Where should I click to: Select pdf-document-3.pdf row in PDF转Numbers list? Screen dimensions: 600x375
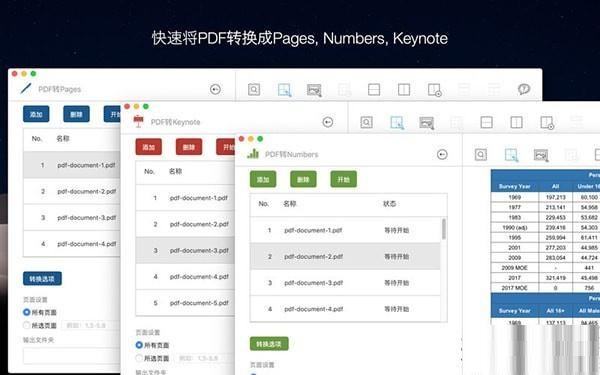[x=345, y=283]
